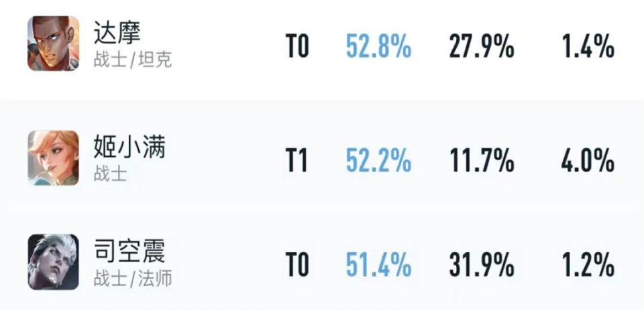The width and height of the screenshot is (644, 311).
Task: Click 战士/法师 role label under 司空震
Action: (x=133, y=278)
